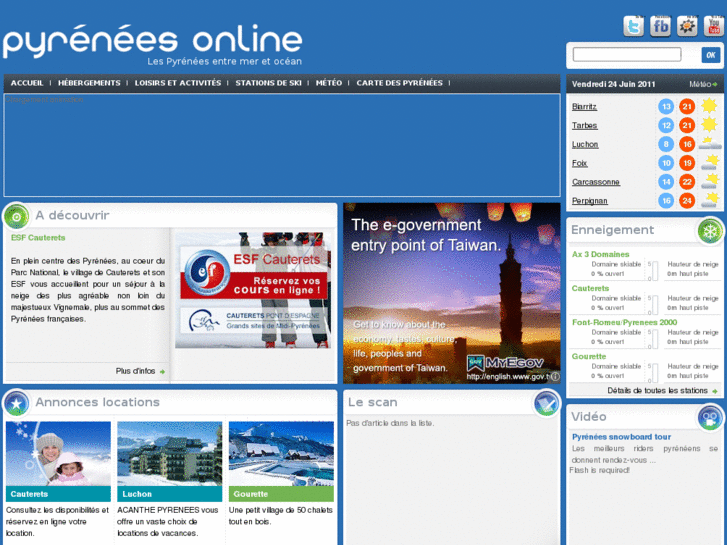Click the Gourette snow gauge

pos(653,373)
